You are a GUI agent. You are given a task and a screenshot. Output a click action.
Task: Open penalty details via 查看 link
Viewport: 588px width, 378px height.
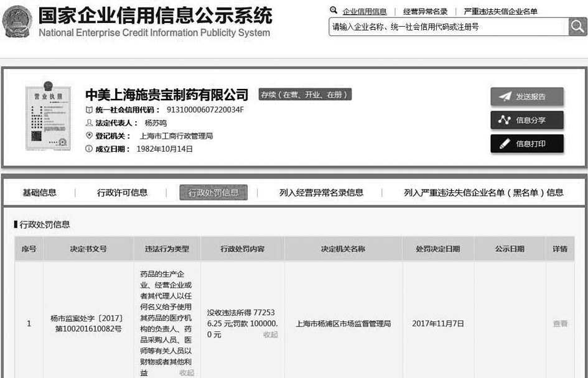(560, 324)
